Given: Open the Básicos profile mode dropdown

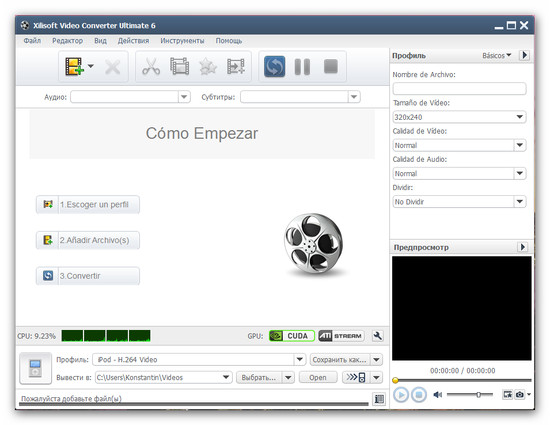Looking at the screenshot, I should pyautogui.click(x=497, y=55).
